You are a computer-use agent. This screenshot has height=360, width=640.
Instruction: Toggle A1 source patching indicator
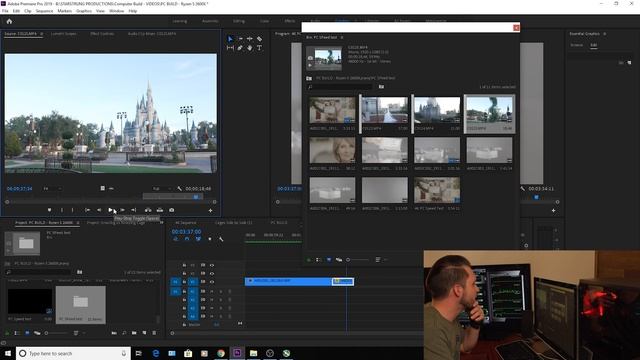pyautogui.click(x=175, y=291)
